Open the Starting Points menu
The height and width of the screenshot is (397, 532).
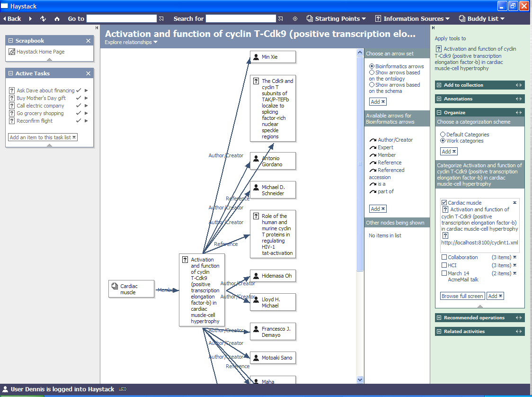pos(336,19)
